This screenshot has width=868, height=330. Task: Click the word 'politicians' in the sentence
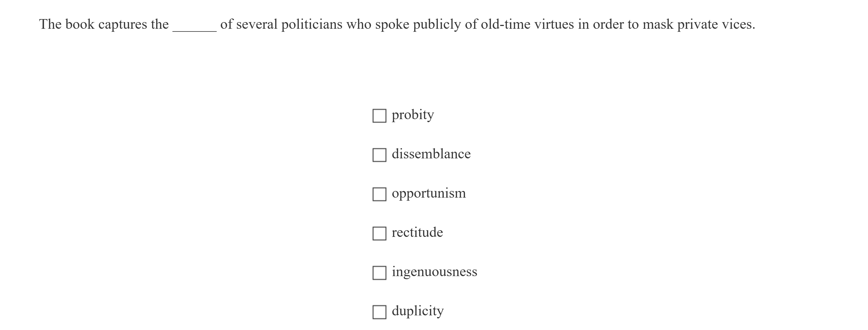(312, 25)
